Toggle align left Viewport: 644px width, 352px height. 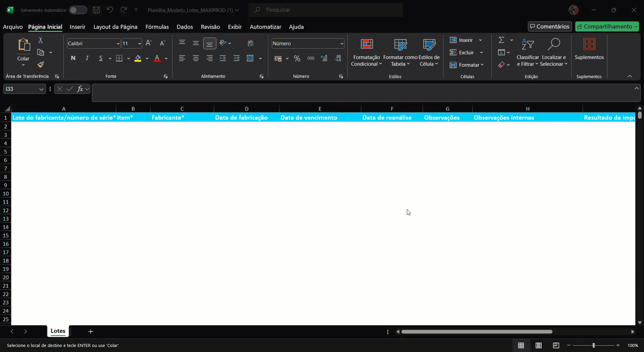coord(182,58)
